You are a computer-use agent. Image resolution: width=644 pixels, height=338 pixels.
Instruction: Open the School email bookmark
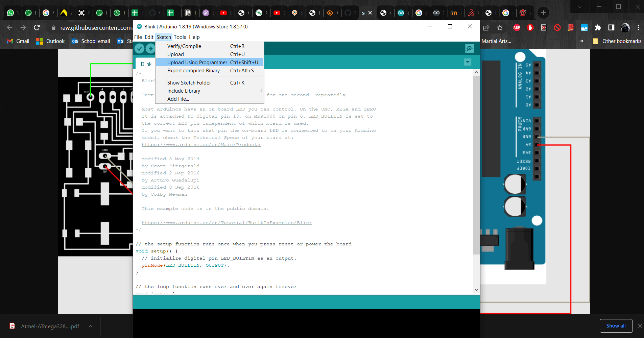click(91, 41)
